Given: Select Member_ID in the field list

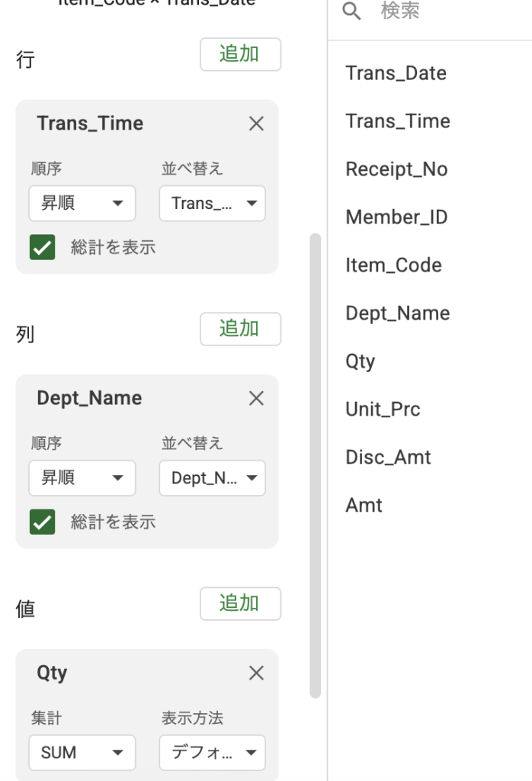Looking at the screenshot, I should click(396, 217).
